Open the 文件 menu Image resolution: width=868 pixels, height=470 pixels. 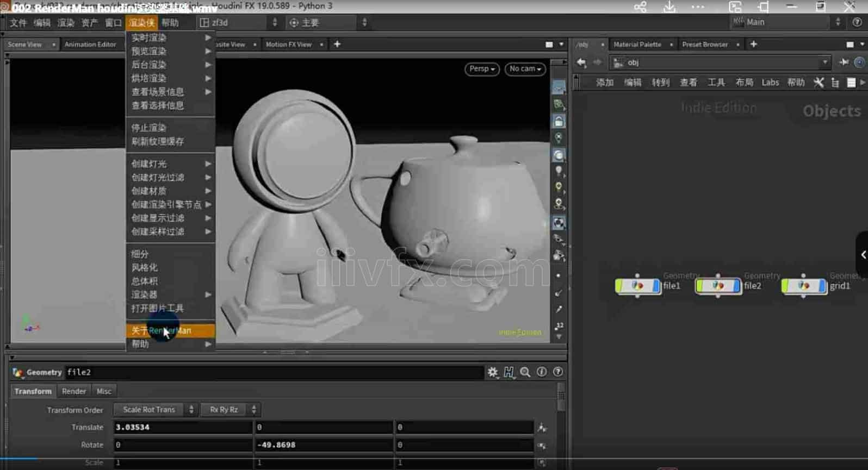18,22
